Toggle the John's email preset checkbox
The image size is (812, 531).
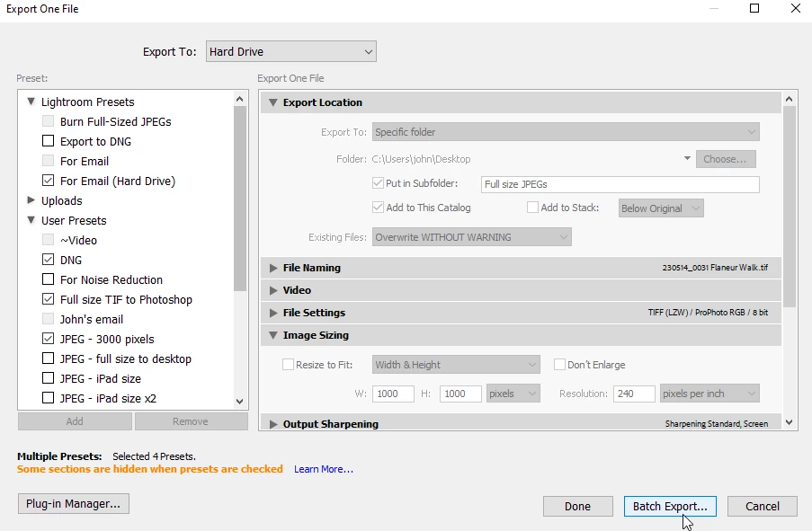(49, 318)
